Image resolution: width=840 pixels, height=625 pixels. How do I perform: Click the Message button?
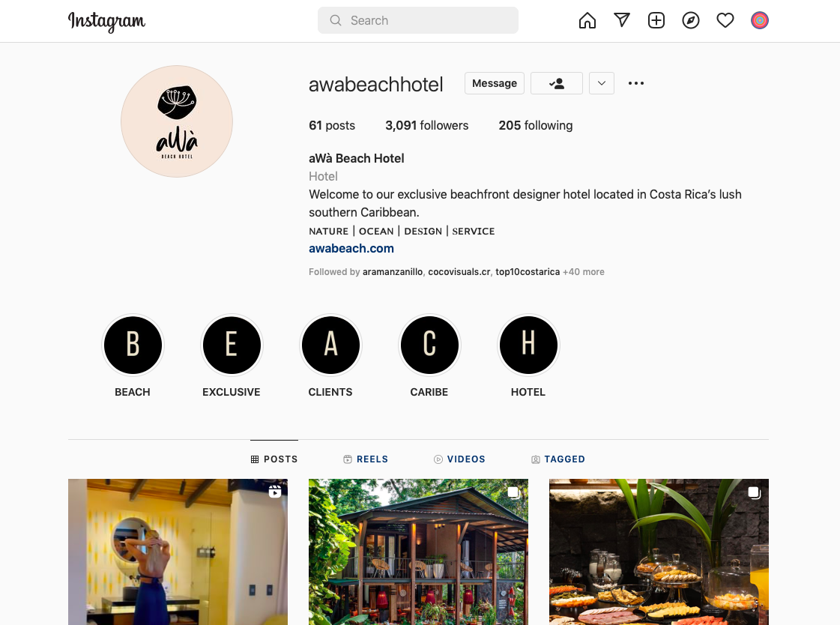pos(495,83)
